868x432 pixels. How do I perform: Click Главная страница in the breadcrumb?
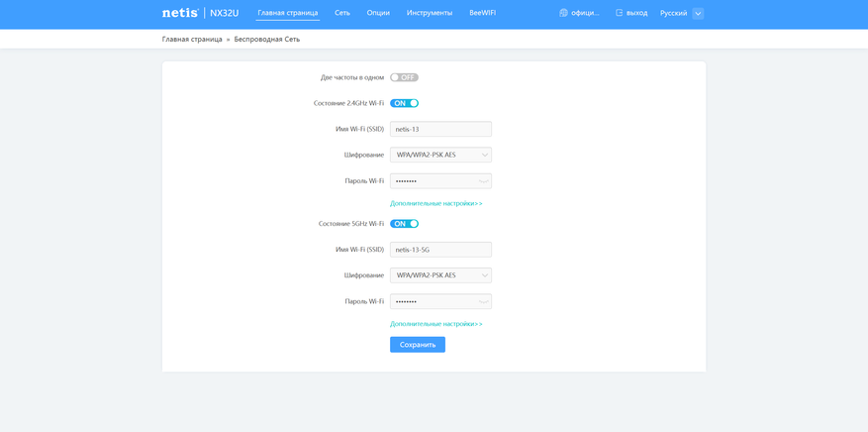pos(192,40)
